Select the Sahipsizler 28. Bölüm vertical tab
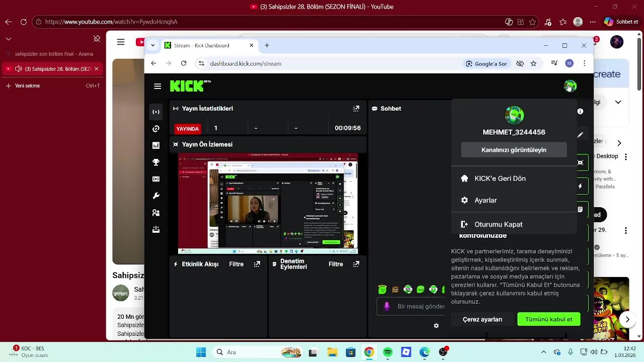Screen dimensions: 644x362 (53, 69)
